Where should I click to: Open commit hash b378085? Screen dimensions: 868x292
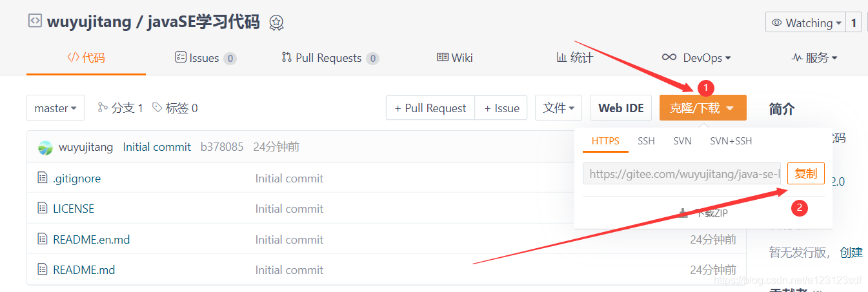tap(222, 147)
